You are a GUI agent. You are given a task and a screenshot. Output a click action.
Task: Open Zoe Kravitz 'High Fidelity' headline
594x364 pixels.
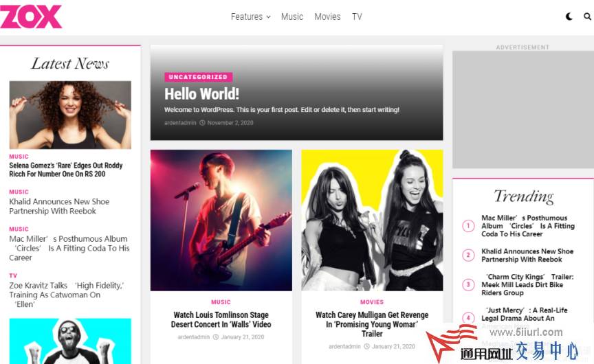(x=67, y=295)
